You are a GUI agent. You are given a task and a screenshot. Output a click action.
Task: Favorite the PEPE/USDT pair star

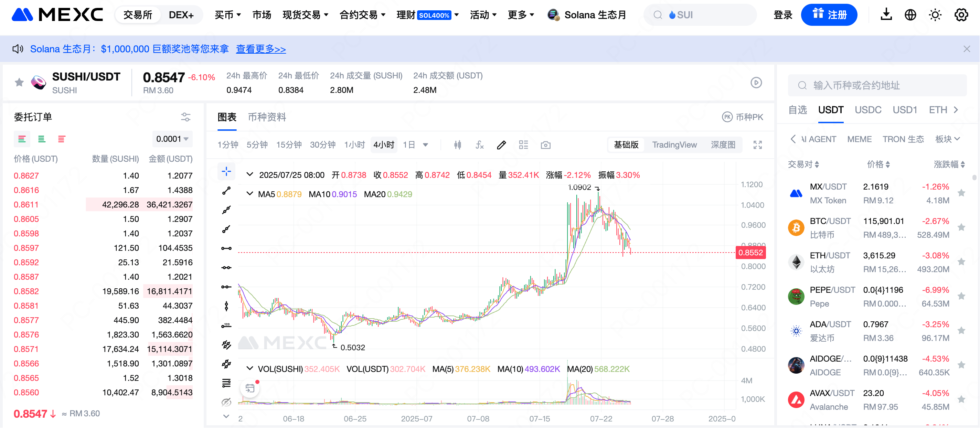click(x=961, y=296)
